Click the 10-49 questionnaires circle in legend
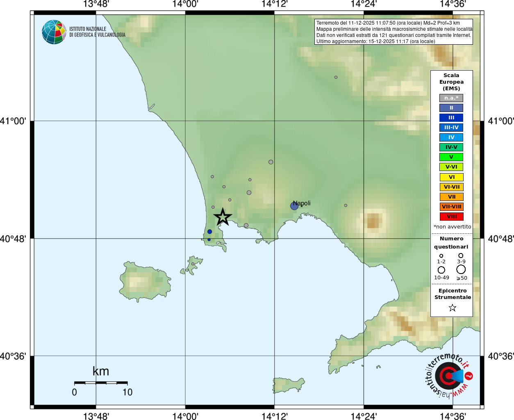 [x=441, y=270]
